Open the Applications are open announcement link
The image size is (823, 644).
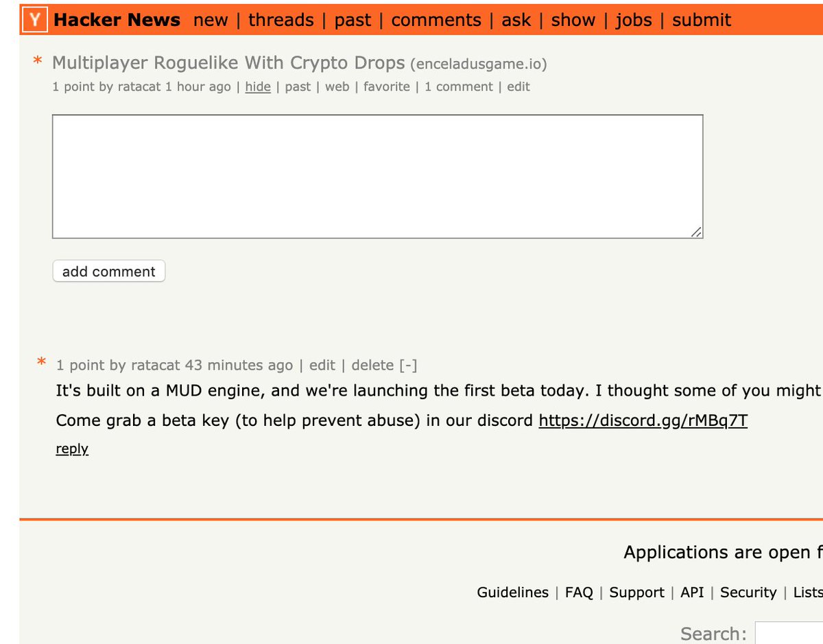[x=723, y=552]
